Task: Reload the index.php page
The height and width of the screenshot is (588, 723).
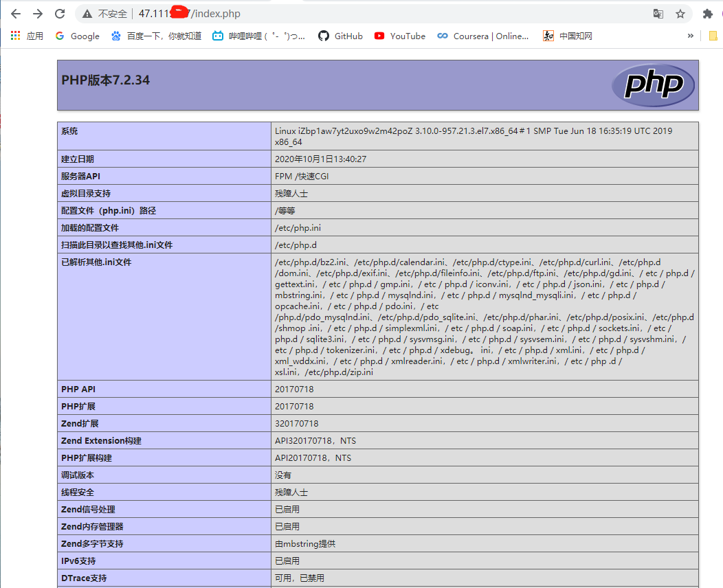Action: point(60,13)
